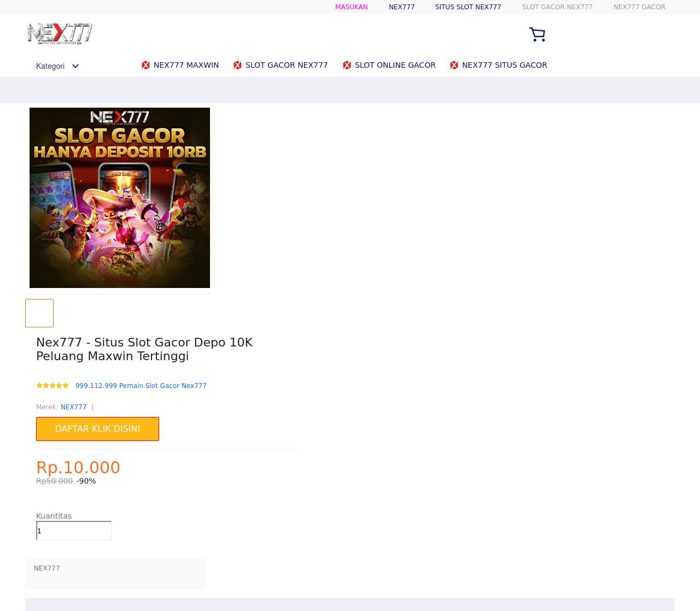Click the five-star rating icons
The height and width of the screenshot is (611, 700).
[x=52, y=385]
